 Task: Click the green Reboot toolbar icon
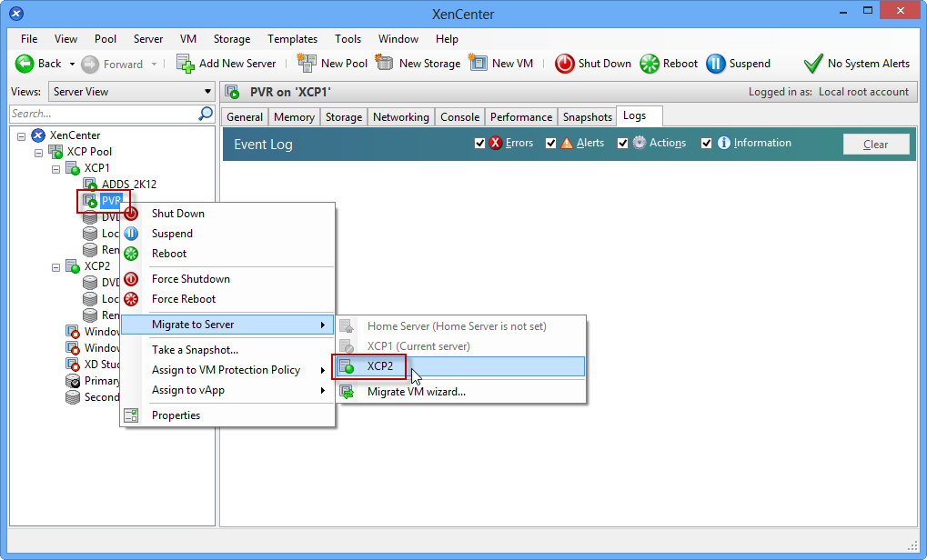coord(649,64)
